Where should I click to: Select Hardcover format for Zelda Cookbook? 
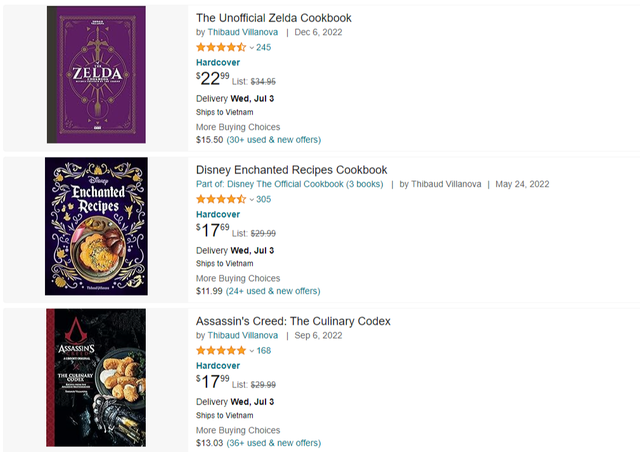tap(219, 62)
